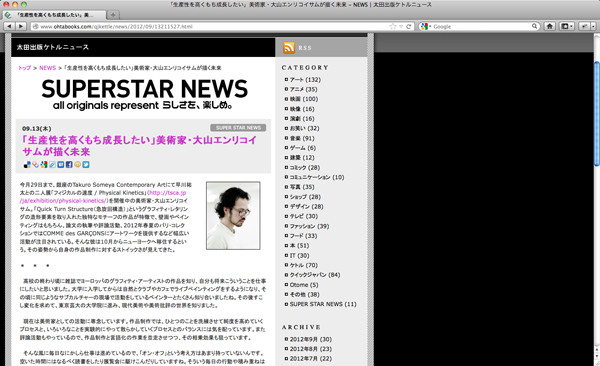Click the 太田出版ケトルニュース site title
The height and width of the screenshot is (366, 600).
53,47
